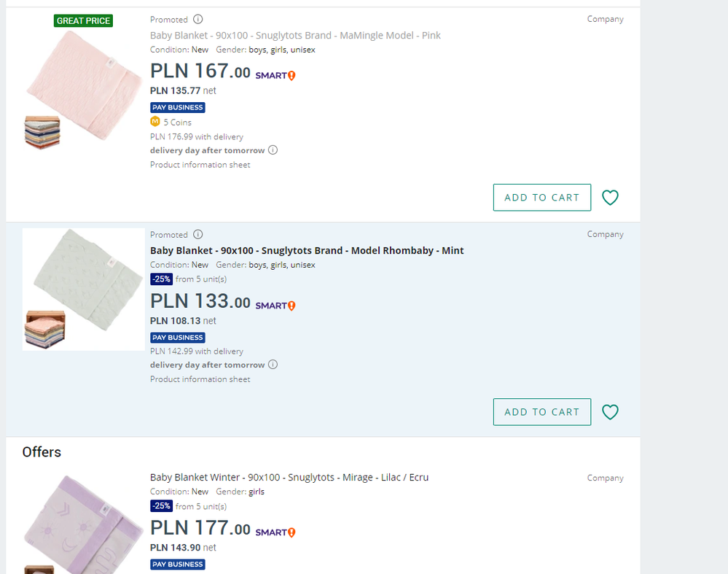
Task: Add pink MaMingle blanket to cart
Action: 541,198
